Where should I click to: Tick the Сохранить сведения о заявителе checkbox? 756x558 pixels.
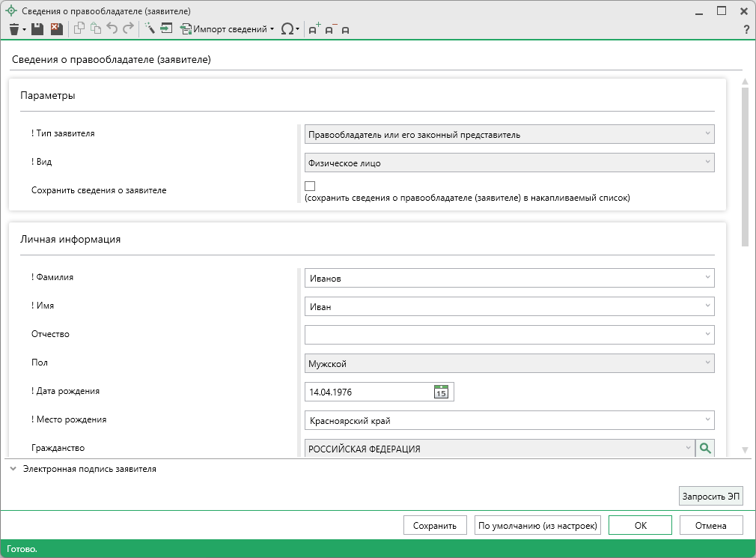pyautogui.click(x=310, y=186)
